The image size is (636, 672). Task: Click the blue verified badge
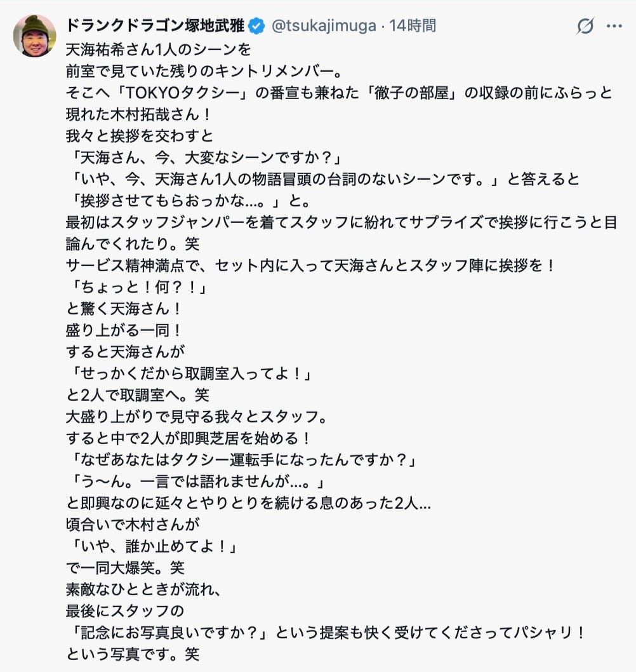(256, 26)
